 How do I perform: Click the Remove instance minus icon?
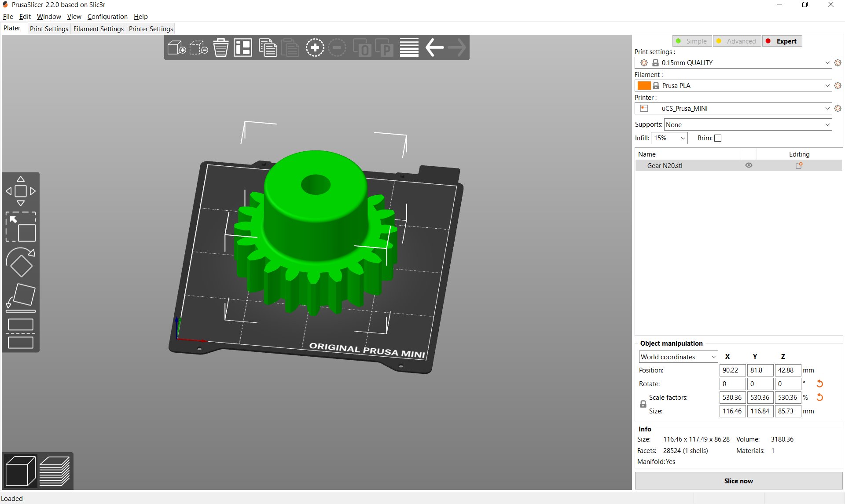point(337,47)
